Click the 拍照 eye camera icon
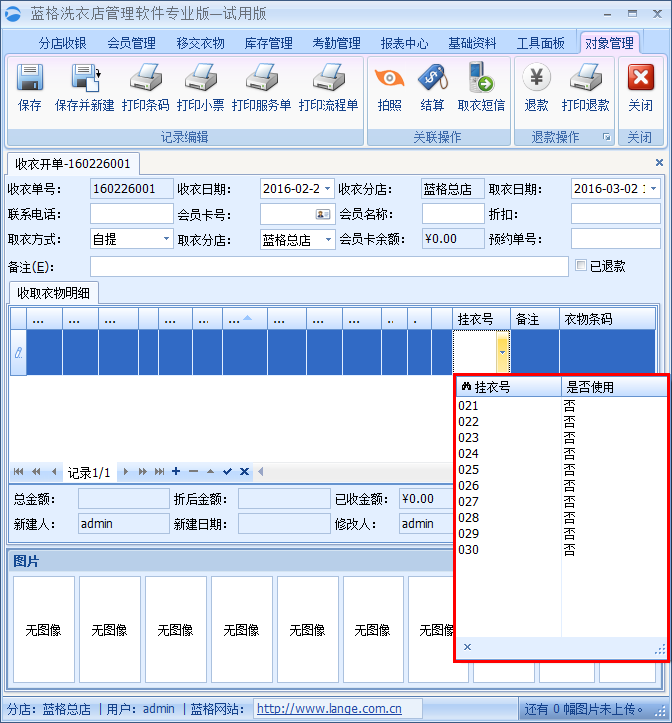The image size is (672, 723). click(389, 77)
